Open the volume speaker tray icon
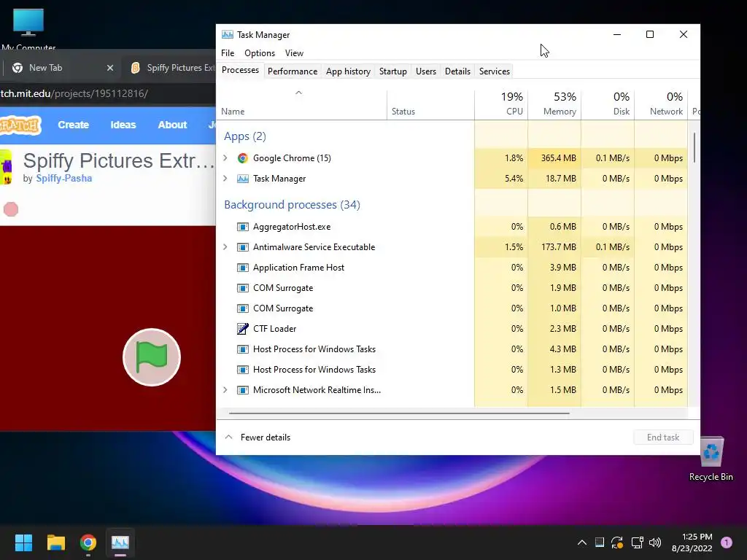Viewport: 747px width, 560px height. click(x=655, y=542)
